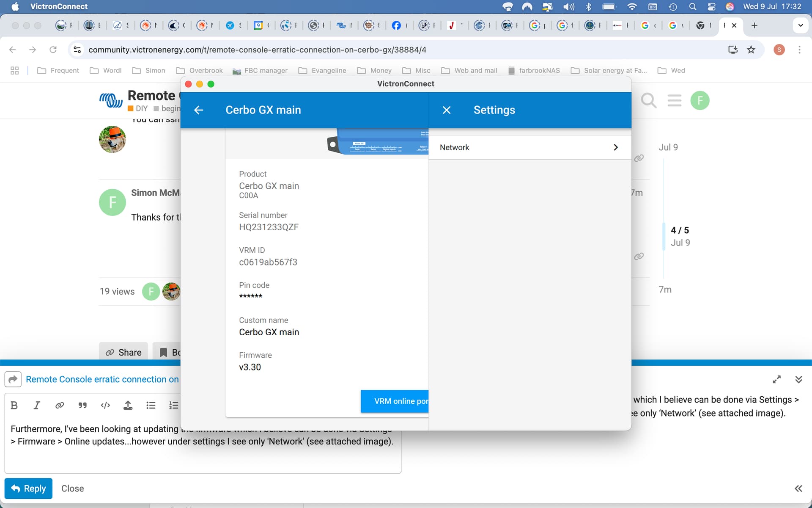Open Solar energy at Fa... bookmarks folder

click(609, 70)
